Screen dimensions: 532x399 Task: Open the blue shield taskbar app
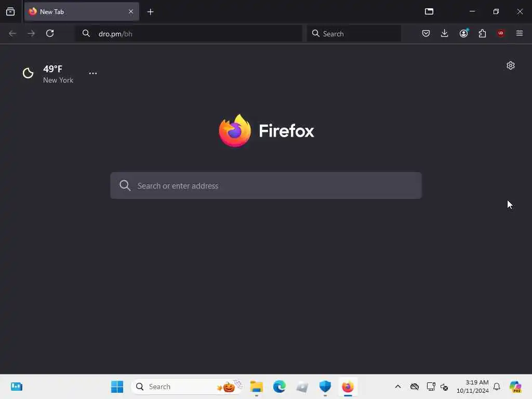click(x=325, y=387)
